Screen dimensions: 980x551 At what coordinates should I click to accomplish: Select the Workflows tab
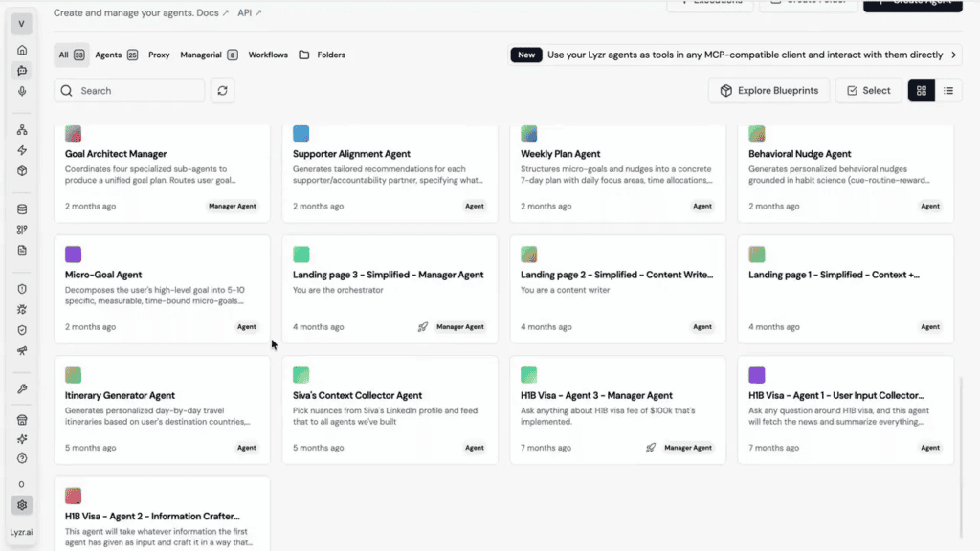[x=268, y=55]
